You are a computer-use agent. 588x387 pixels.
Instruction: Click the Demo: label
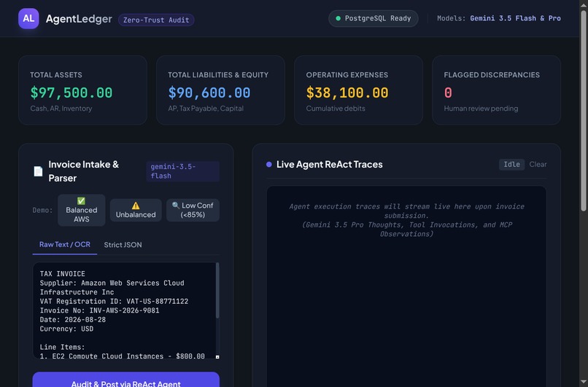pos(42,210)
